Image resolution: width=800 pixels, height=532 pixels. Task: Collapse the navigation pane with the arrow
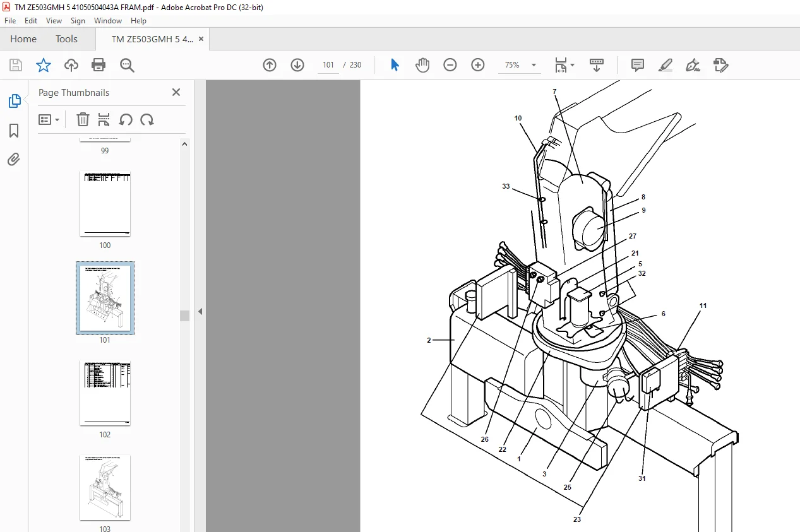(200, 311)
